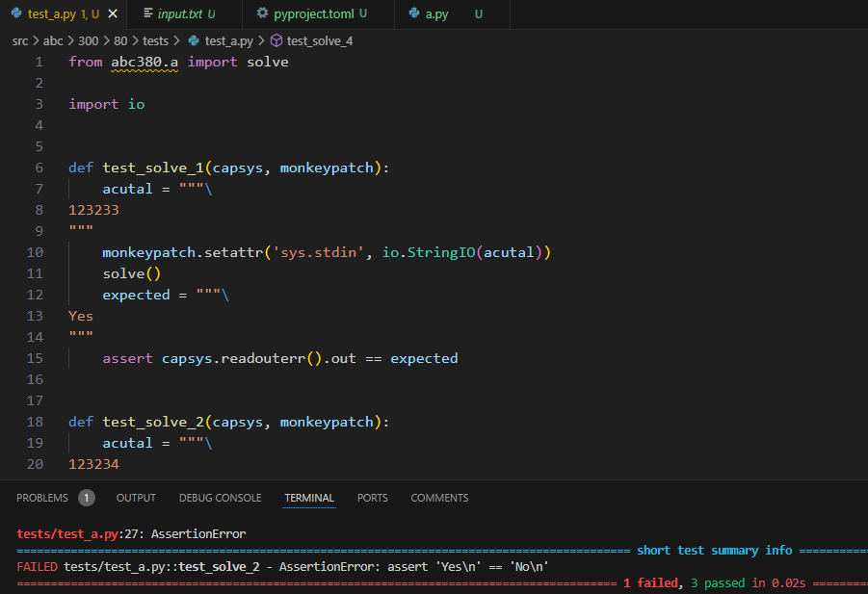The image size is (868, 594).
Task: Click the underlined abc380.a module name
Action: point(145,62)
